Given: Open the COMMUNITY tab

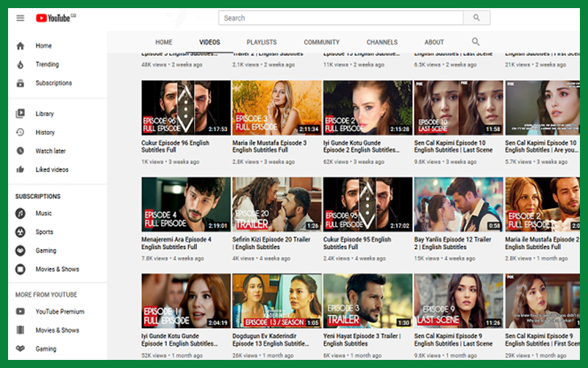Looking at the screenshot, I should [x=321, y=42].
